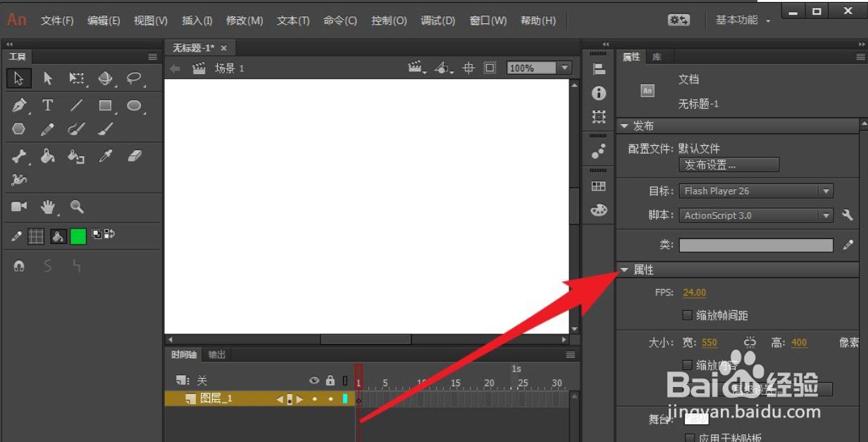Lock all layers with the padlock toggle

[x=330, y=380]
